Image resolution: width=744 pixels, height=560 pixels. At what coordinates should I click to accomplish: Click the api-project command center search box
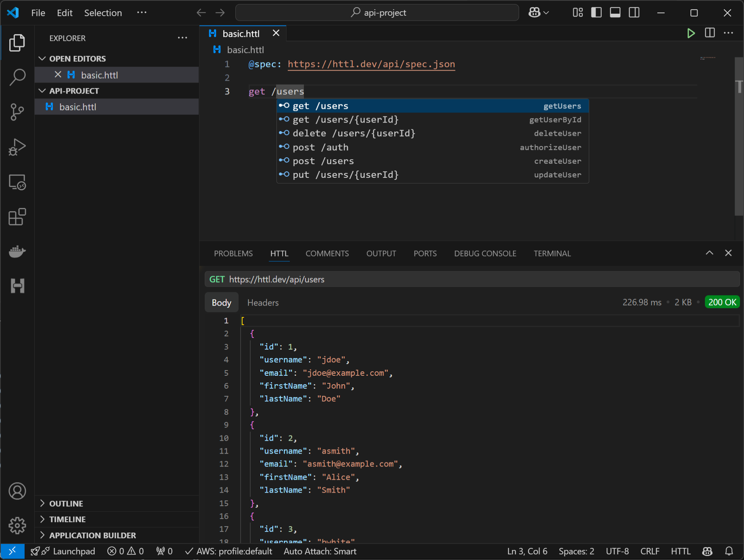(x=377, y=12)
